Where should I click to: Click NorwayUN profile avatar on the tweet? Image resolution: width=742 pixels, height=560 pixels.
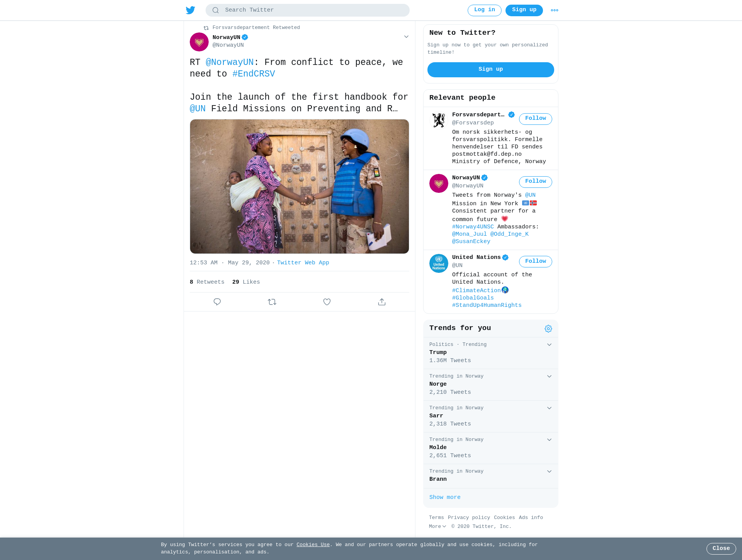pos(199,42)
